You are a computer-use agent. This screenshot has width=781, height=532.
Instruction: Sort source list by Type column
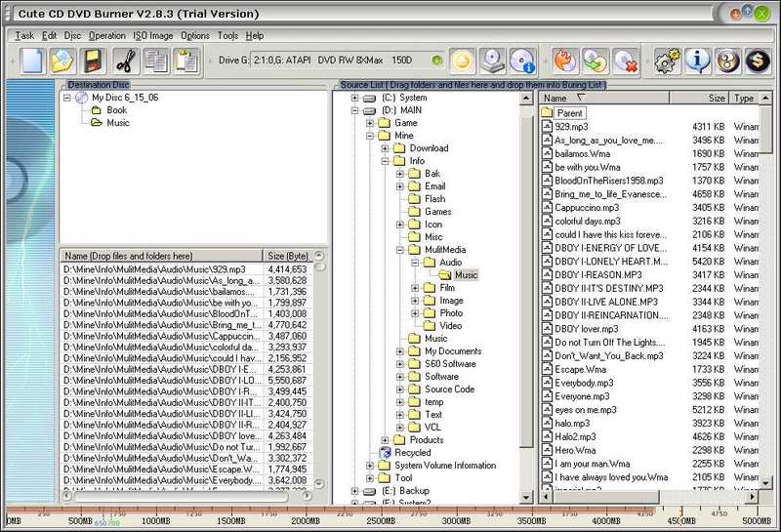tap(744, 99)
